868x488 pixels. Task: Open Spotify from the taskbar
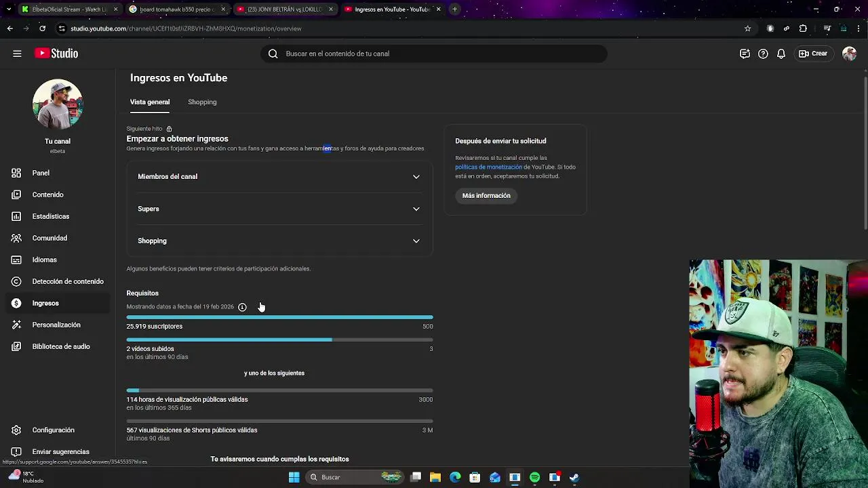534,477
